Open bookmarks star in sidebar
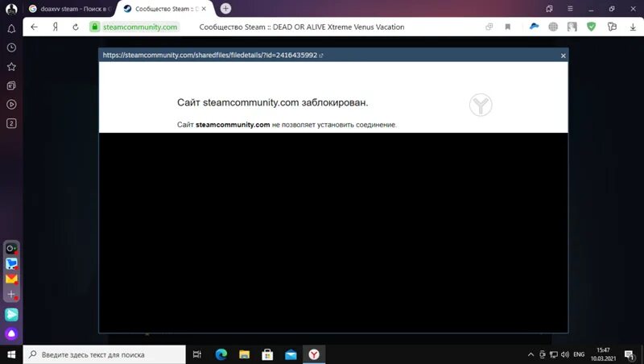Screen dimensions: 644x364 (11, 67)
